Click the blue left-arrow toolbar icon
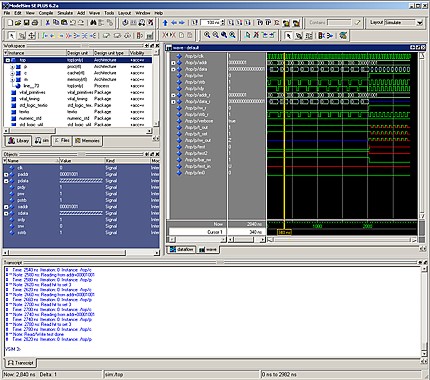430x380 pixels. click(x=174, y=23)
